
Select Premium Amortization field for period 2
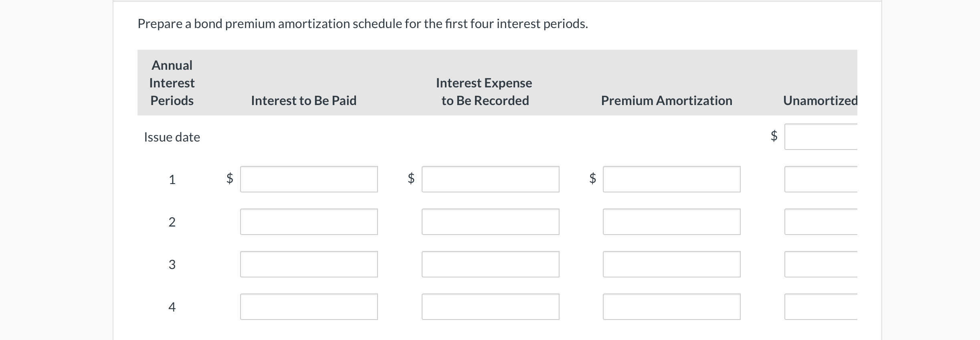672,222
